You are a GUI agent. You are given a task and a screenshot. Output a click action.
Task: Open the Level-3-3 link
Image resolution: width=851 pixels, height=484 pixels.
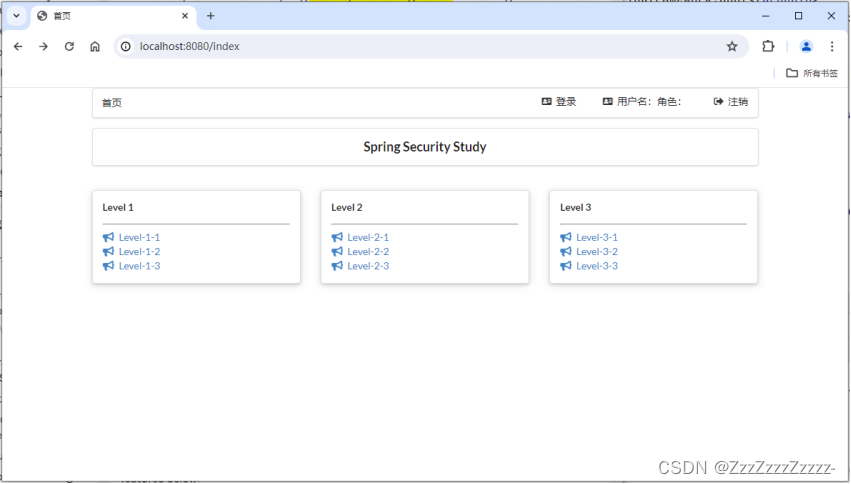pos(597,266)
